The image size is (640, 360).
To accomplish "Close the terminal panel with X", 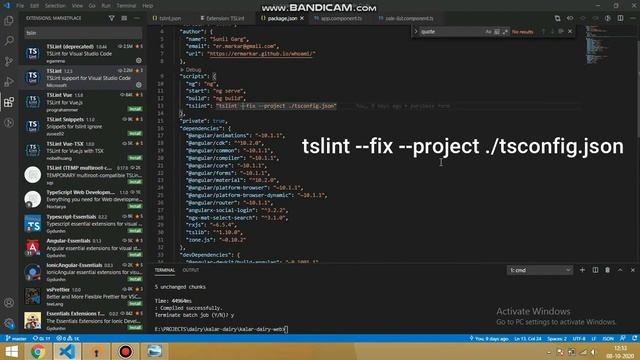I will tap(633, 270).
